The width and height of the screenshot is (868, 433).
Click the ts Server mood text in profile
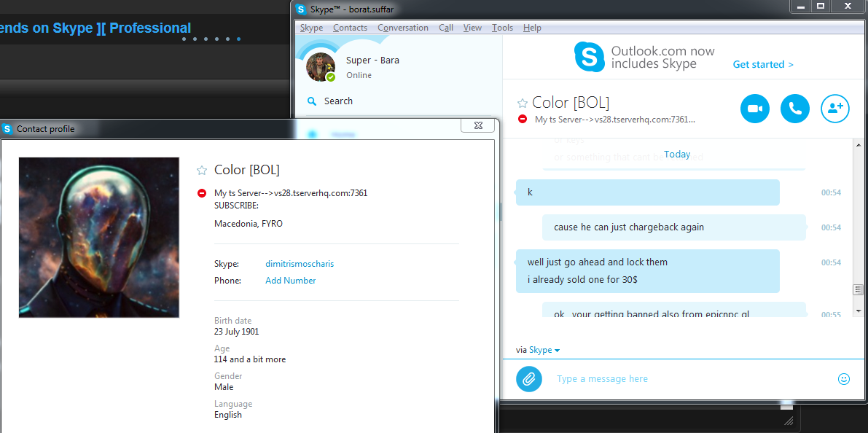tap(291, 193)
